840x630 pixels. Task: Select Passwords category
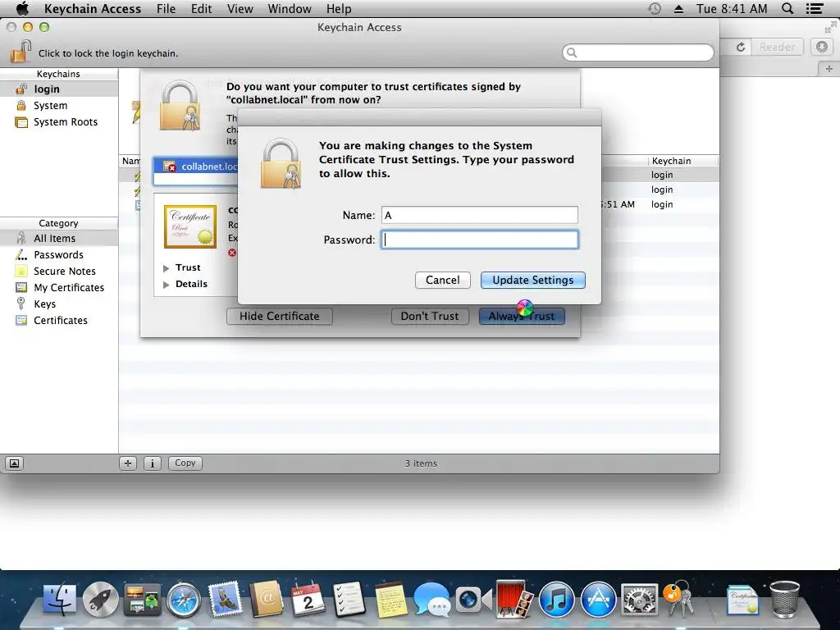click(x=59, y=255)
